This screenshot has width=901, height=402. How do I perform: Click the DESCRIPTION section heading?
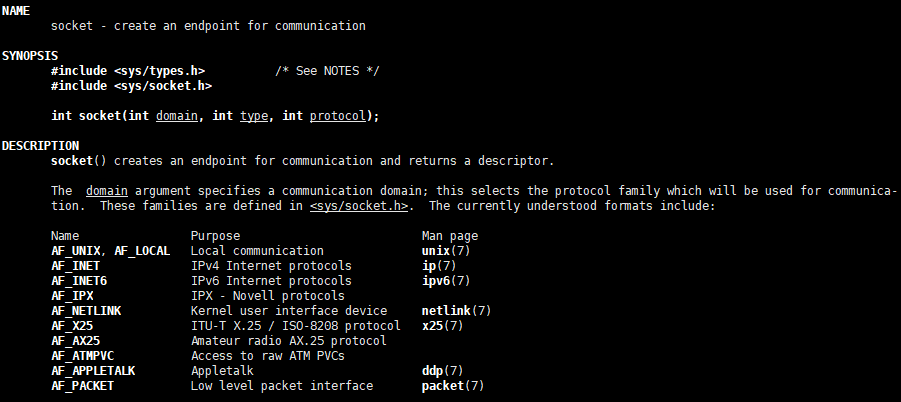40,145
